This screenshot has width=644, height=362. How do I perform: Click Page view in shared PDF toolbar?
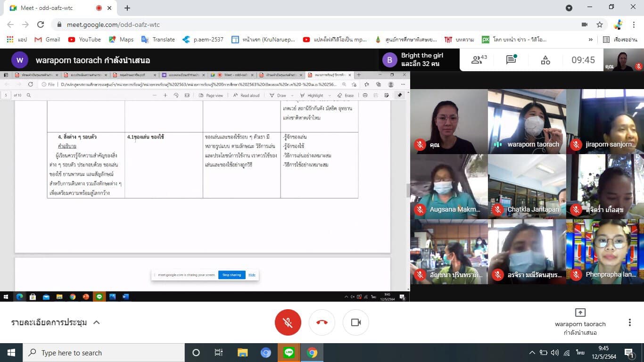coord(211,95)
